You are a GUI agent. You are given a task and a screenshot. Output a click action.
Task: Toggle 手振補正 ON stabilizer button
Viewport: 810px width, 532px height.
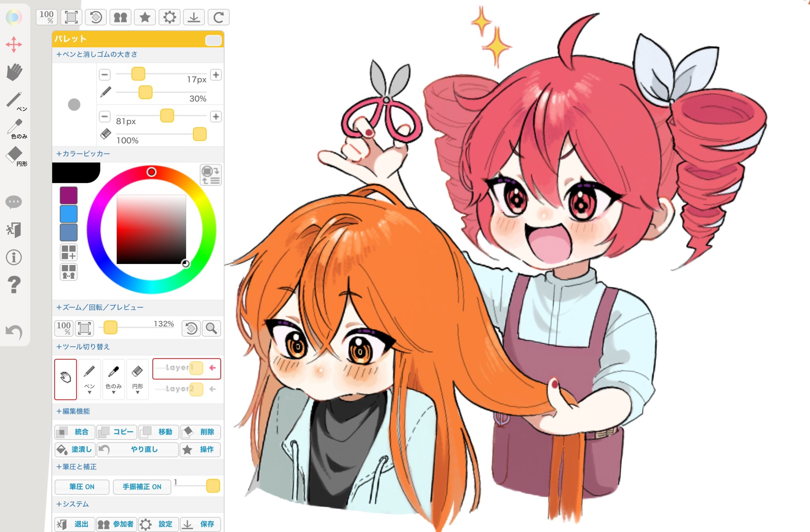(142, 487)
